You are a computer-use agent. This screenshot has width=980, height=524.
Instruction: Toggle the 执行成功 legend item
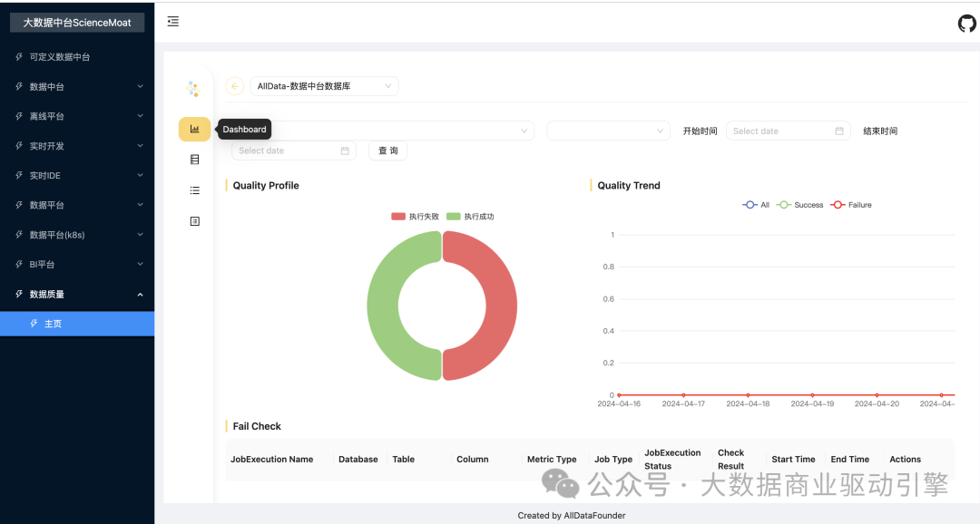[470, 217]
